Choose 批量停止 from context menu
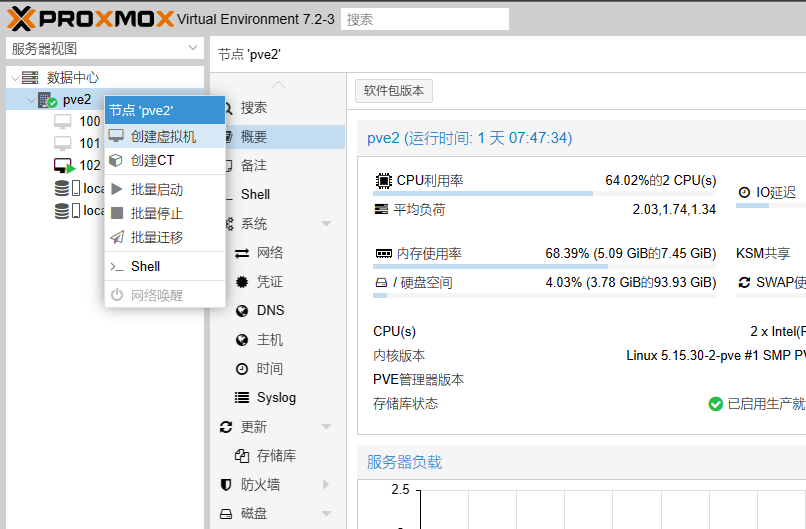Screen dimensions: 806x529 [x=165, y=213]
